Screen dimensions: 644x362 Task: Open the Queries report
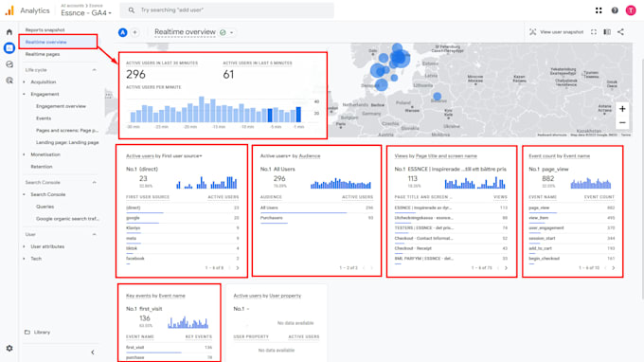click(45, 207)
